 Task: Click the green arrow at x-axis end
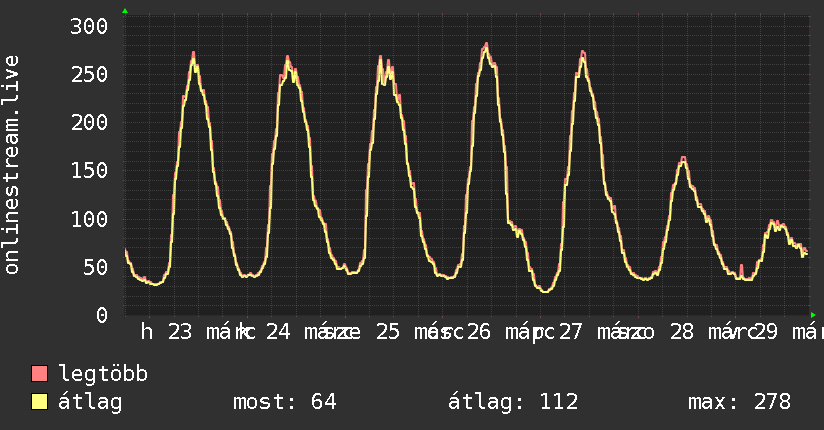click(813, 314)
